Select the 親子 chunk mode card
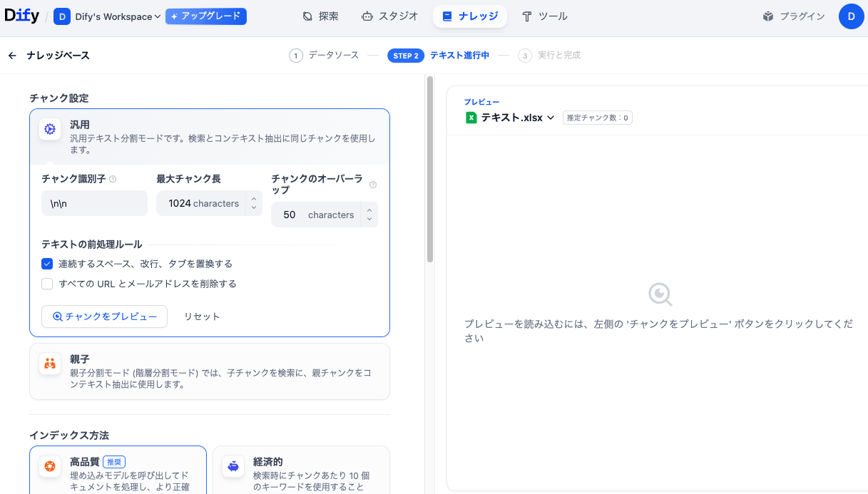 click(209, 371)
